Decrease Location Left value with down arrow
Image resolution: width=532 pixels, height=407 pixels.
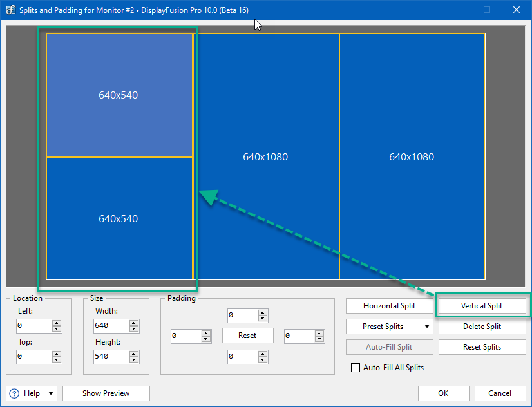(57, 329)
